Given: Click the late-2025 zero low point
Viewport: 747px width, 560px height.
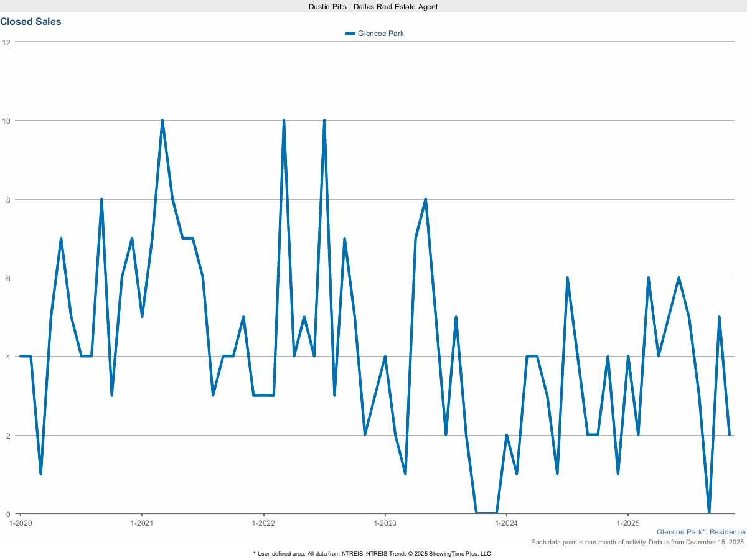Looking at the screenshot, I should 709,513.
